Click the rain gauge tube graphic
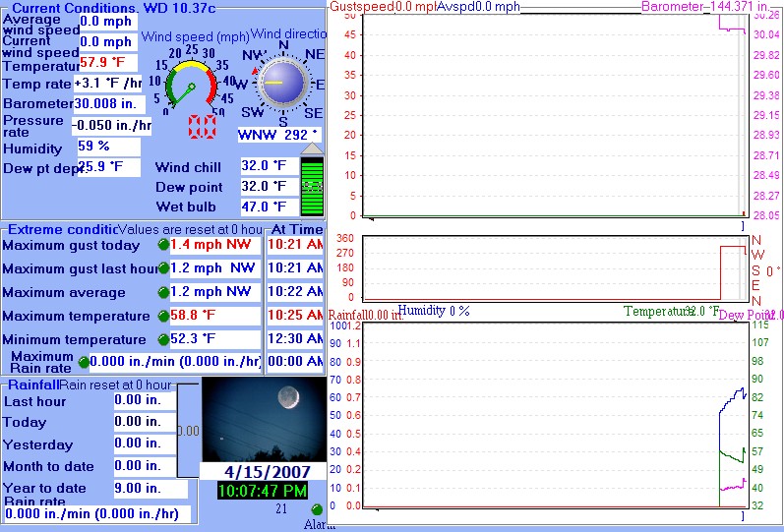 pyautogui.click(x=189, y=430)
